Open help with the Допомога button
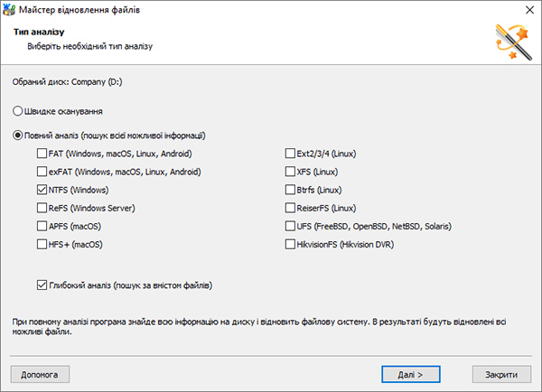The image size is (542, 392). pos(40,374)
